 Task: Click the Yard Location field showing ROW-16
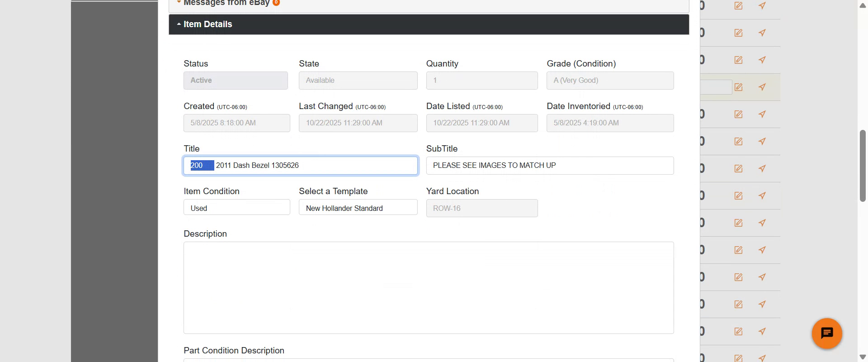[x=481, y=208]
